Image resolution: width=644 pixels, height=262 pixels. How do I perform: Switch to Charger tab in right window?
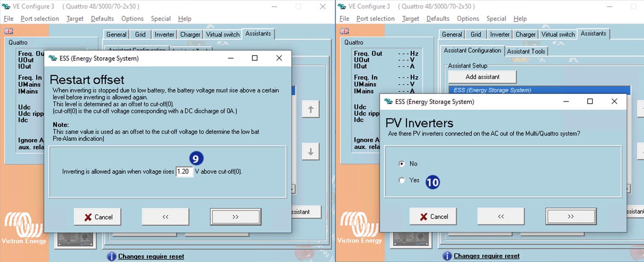(x=526, y=34)
